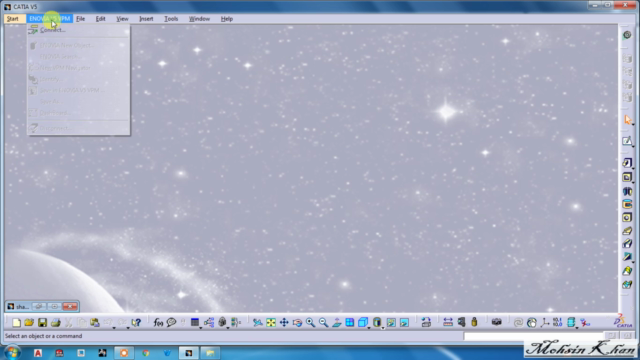The height and width of the screenshot is (360, 640).
Task: Open the Design Table icon
Action: pyautogui.click(x=195, y=322)
